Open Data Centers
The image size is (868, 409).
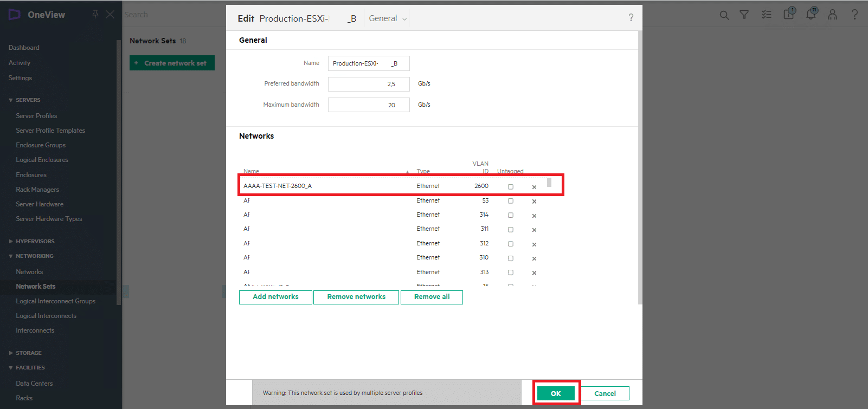34,384
